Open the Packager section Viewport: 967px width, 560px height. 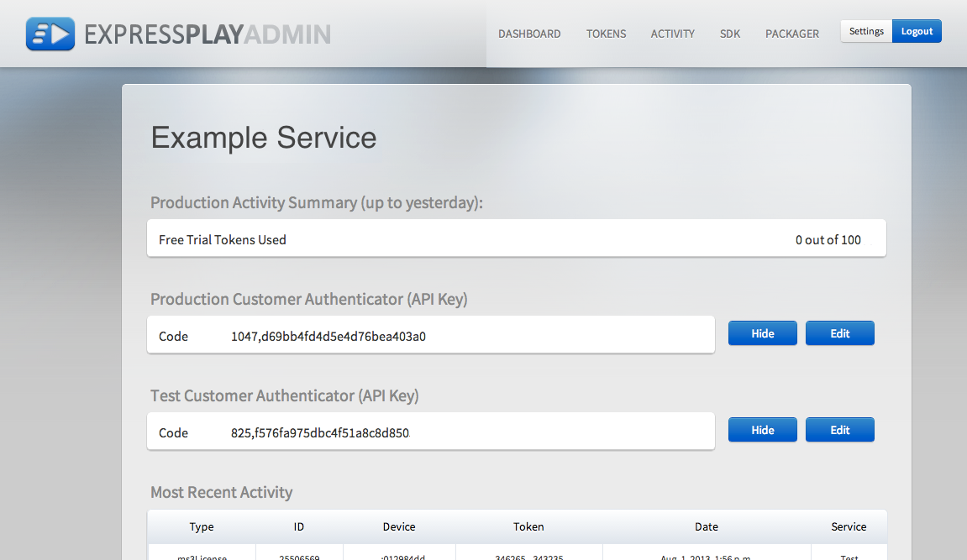pos(791,34)
